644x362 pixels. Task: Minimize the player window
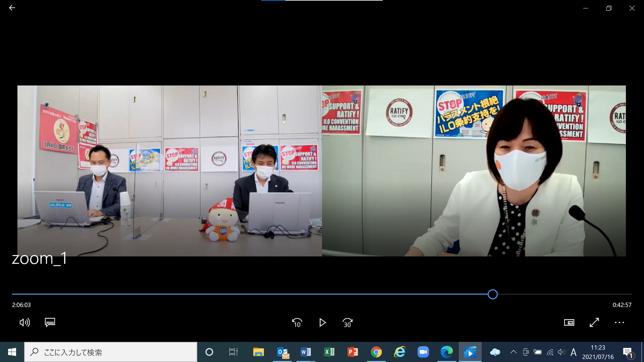[x=586, y=8]
